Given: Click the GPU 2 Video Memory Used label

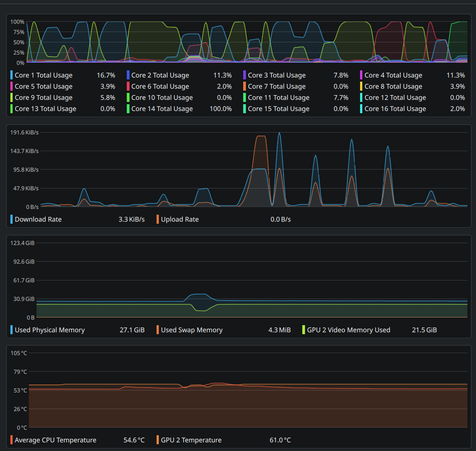Looking at the screenshot, I should click(x=348, y=330).
